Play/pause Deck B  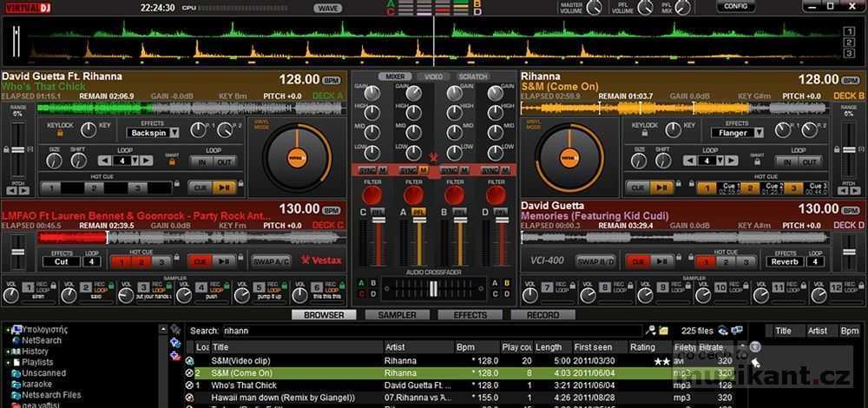pyautogui.click(x=661, y=188)
